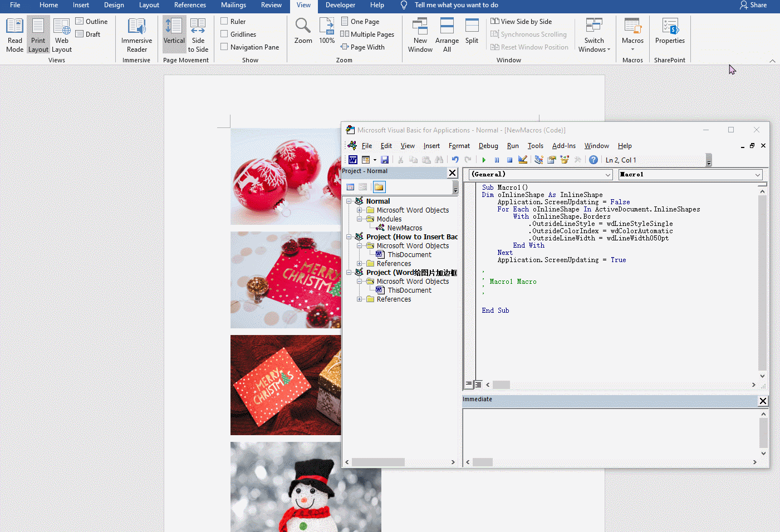Switch to Web Layout view
The image size is (780, 532).
[x=62, y=35]
